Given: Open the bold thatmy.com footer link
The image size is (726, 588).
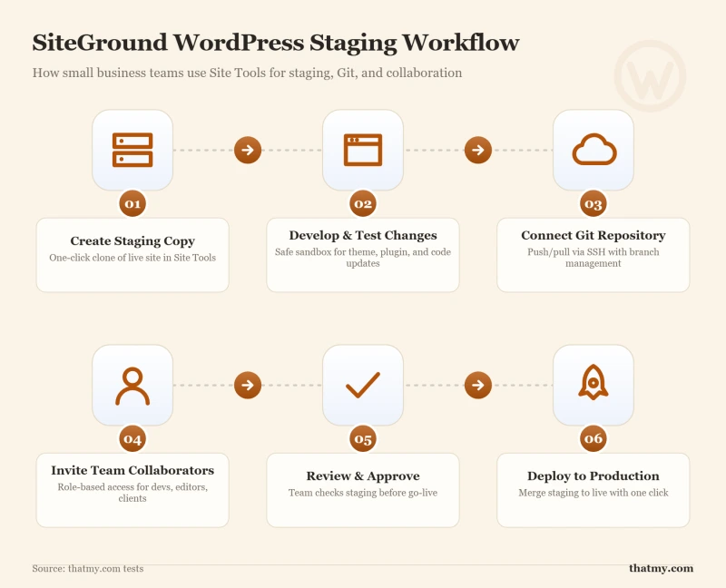Looking at the screenshot, I should [x=662, y=569].
